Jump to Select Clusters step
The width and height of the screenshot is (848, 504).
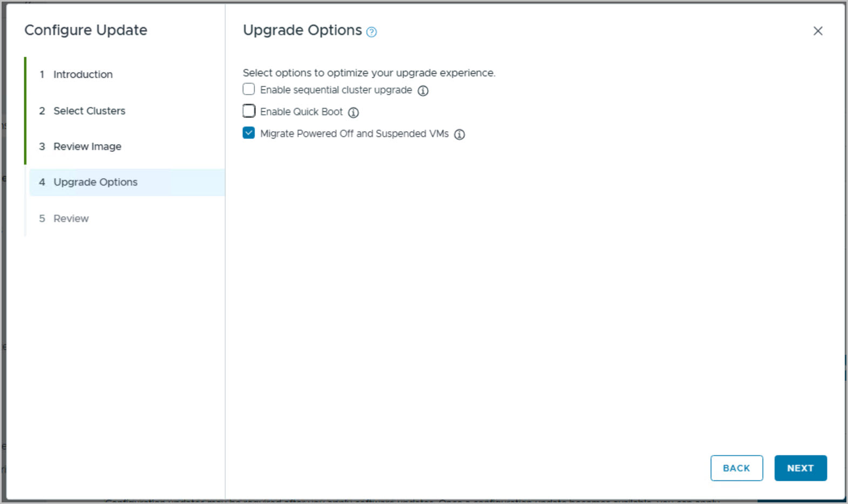coord(89,111)
